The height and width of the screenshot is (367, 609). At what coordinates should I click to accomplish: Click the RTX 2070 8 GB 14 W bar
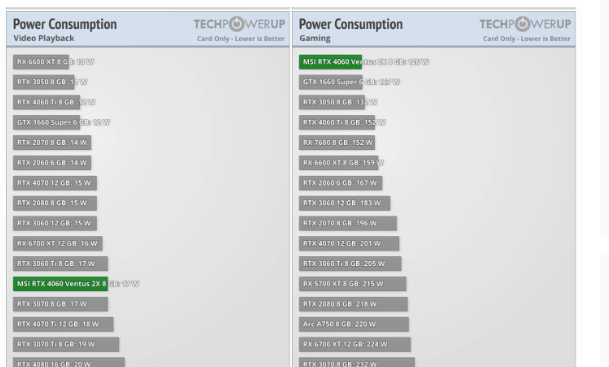(52, 143)
